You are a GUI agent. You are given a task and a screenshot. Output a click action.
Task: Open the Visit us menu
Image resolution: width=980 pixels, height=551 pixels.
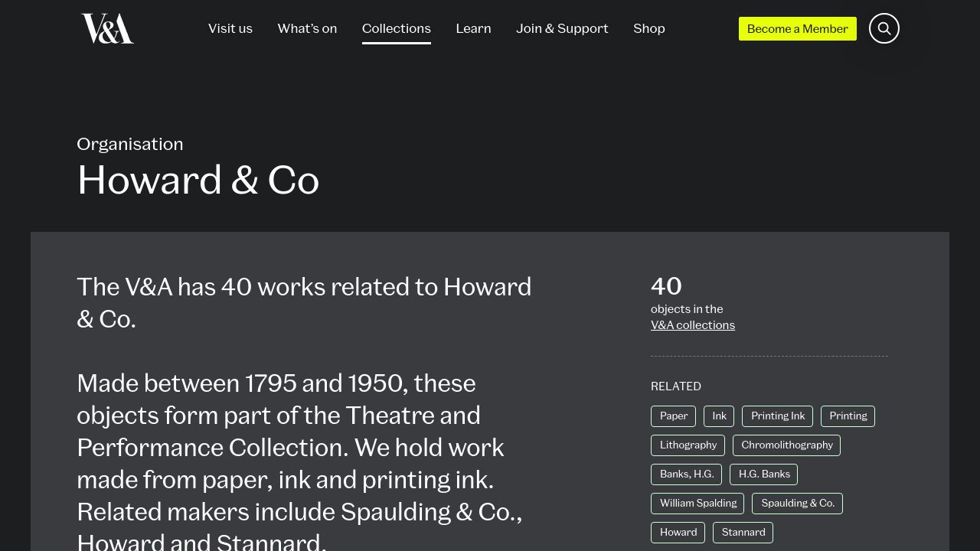click(230, 28)
